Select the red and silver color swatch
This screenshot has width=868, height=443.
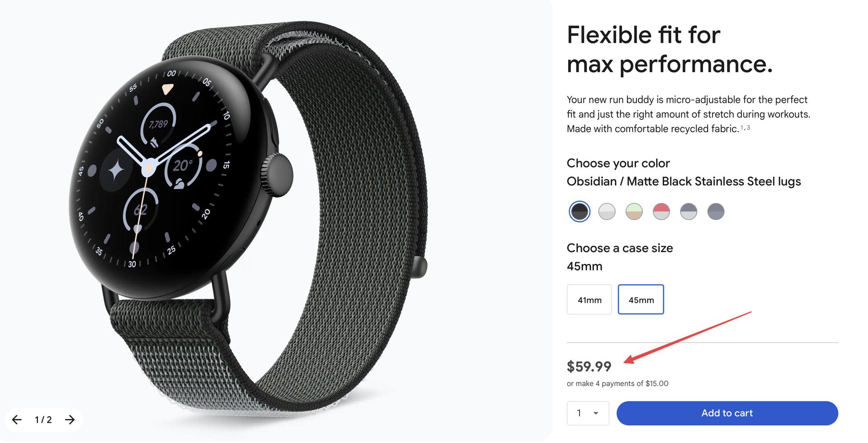661,211
